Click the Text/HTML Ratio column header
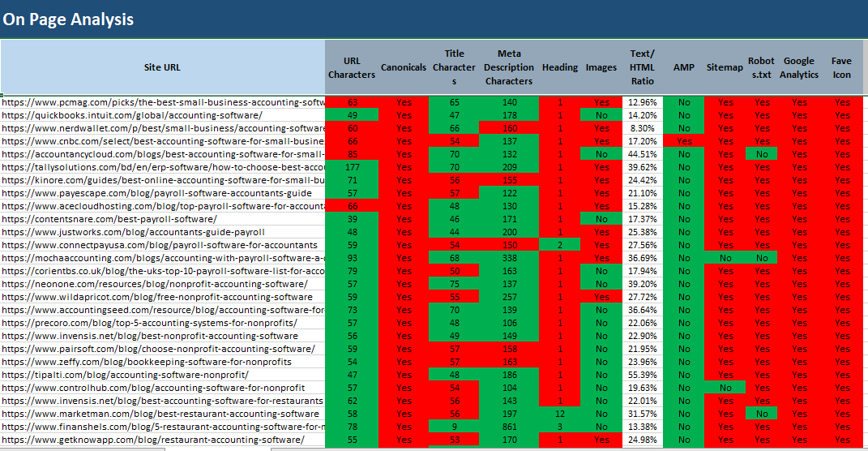 [x=642, y=67]
